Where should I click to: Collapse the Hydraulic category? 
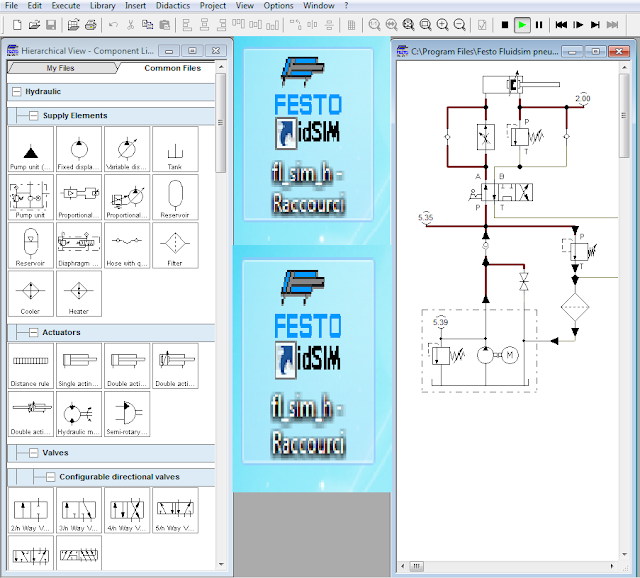(x=16, y=91)
